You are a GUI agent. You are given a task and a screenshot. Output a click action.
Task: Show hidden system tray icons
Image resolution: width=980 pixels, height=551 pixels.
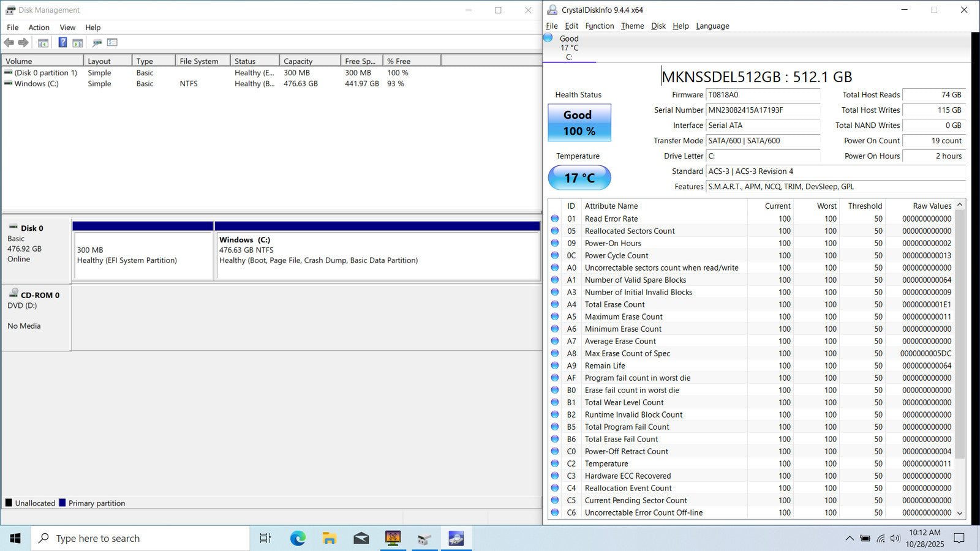click(849, 538)
